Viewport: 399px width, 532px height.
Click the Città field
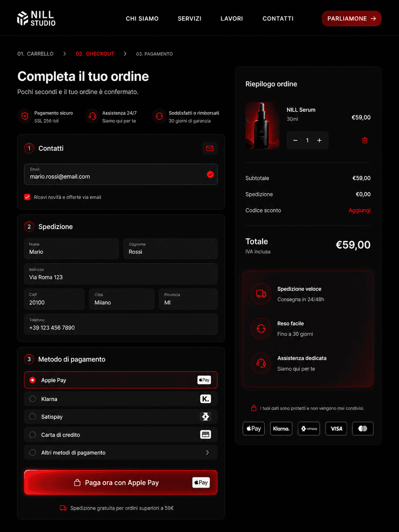[122, 299]
